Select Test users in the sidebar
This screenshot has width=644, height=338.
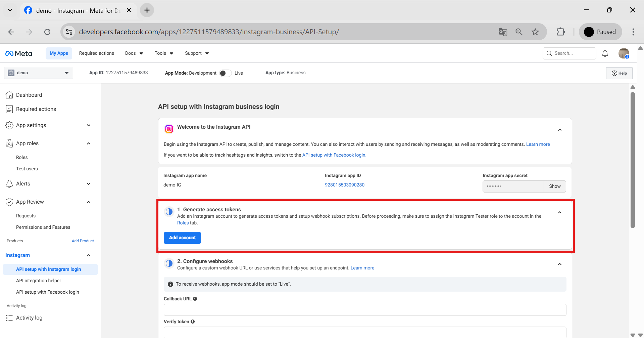27,169
